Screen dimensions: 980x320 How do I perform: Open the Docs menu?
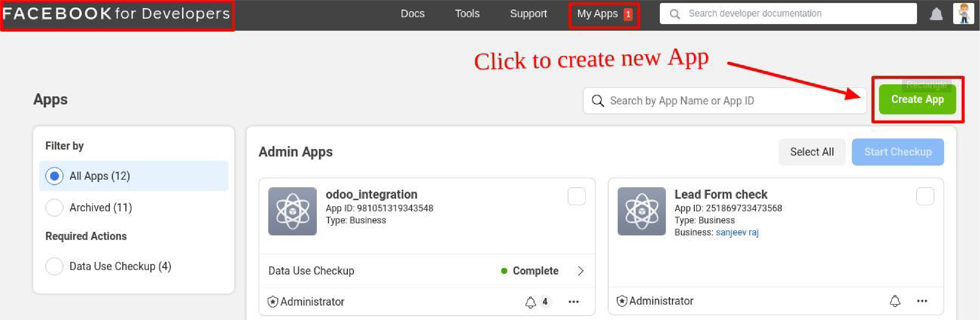tap(412, 14)
